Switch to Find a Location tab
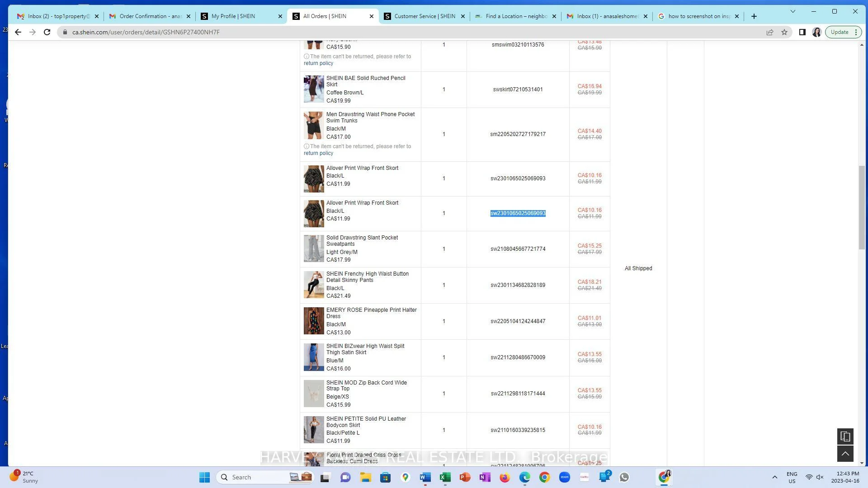 coord(516,16)
